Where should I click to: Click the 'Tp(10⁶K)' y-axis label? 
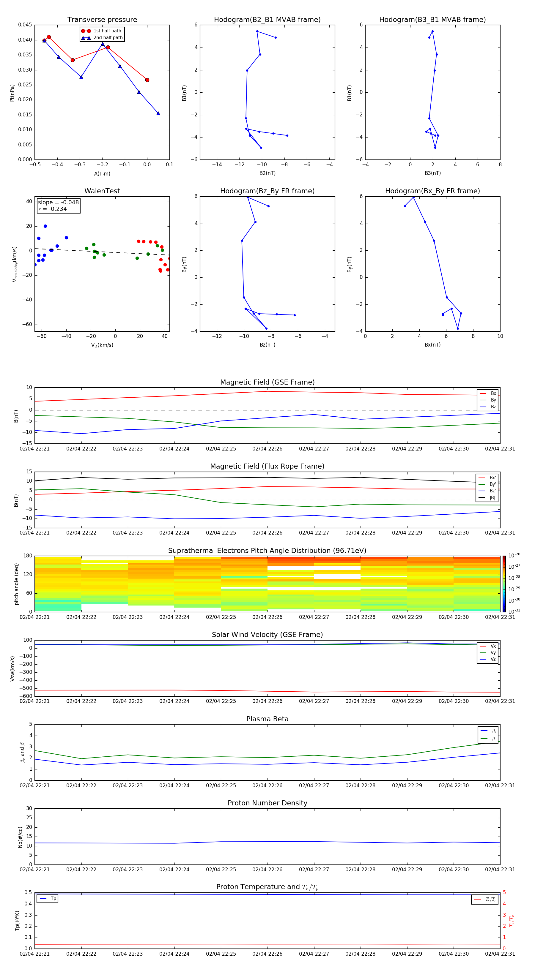17,921
